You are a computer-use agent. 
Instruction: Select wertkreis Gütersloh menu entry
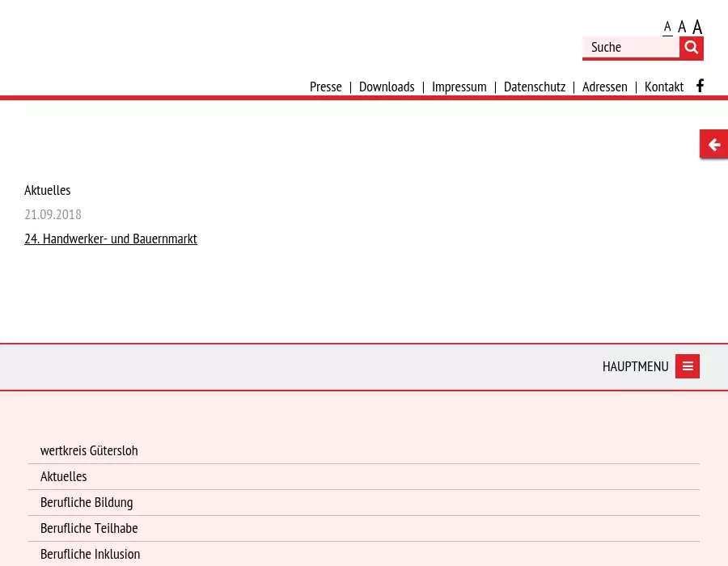pos(89,450)
